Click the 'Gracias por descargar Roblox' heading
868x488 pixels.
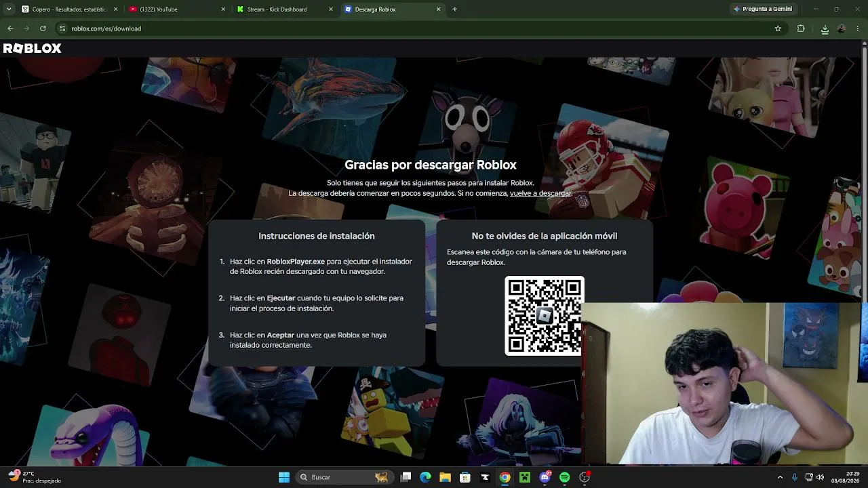pos(431,165)
